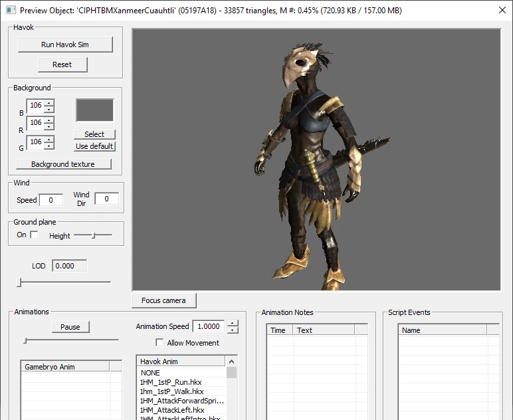The width and height of the screenshot is (513, 420).
Task: Click the Wind Speed input field
Action: click(x=51, y=200)
